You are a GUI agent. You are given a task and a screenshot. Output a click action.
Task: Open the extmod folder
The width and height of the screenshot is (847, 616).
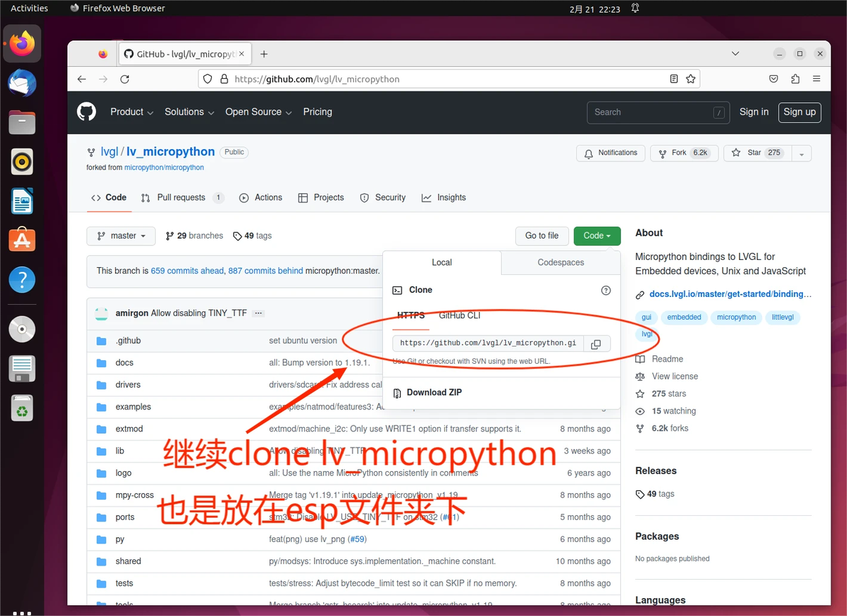[x=129, y=429]
